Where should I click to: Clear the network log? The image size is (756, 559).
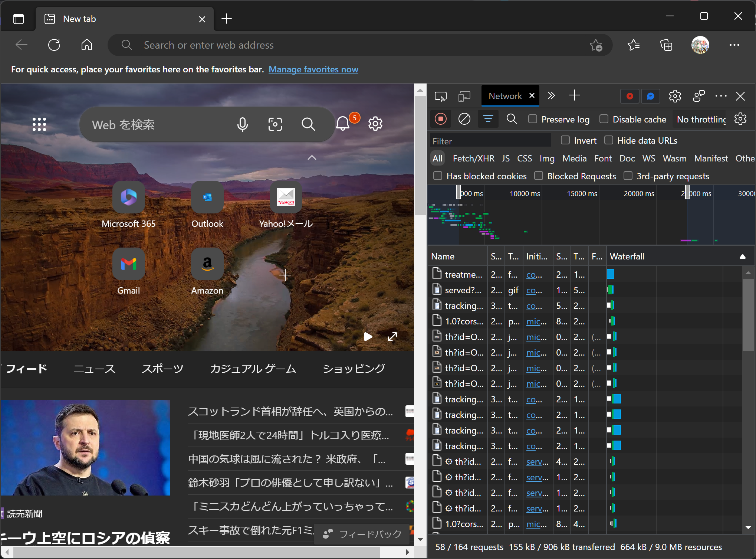click(464, 119)
